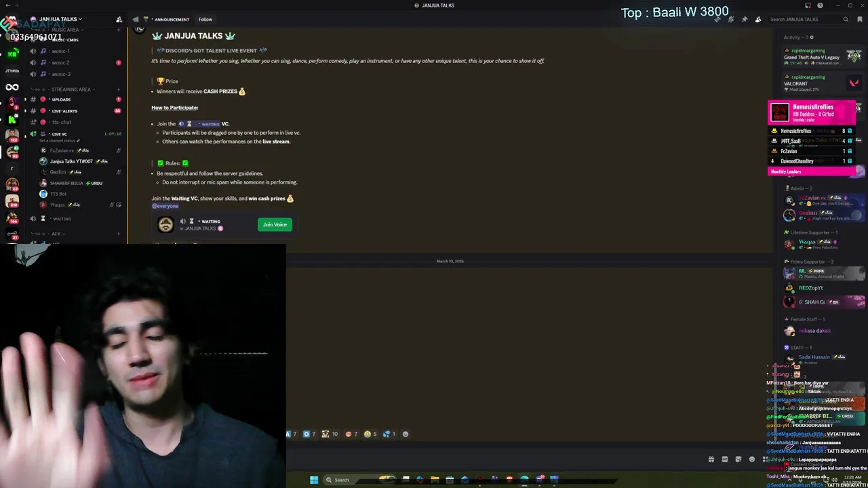Screen dimensions: 868x488
Task: Toggle the member list icon
Action: 757,20
